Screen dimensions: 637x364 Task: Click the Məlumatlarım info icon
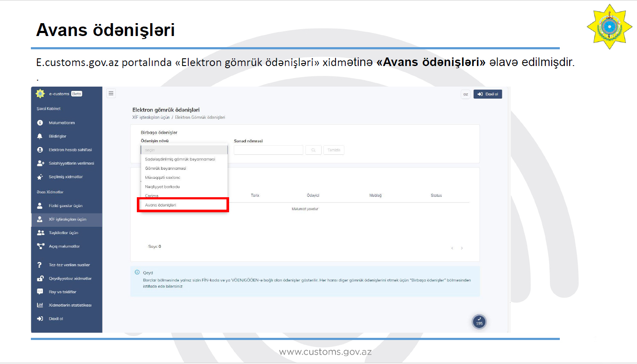(40, 123)
